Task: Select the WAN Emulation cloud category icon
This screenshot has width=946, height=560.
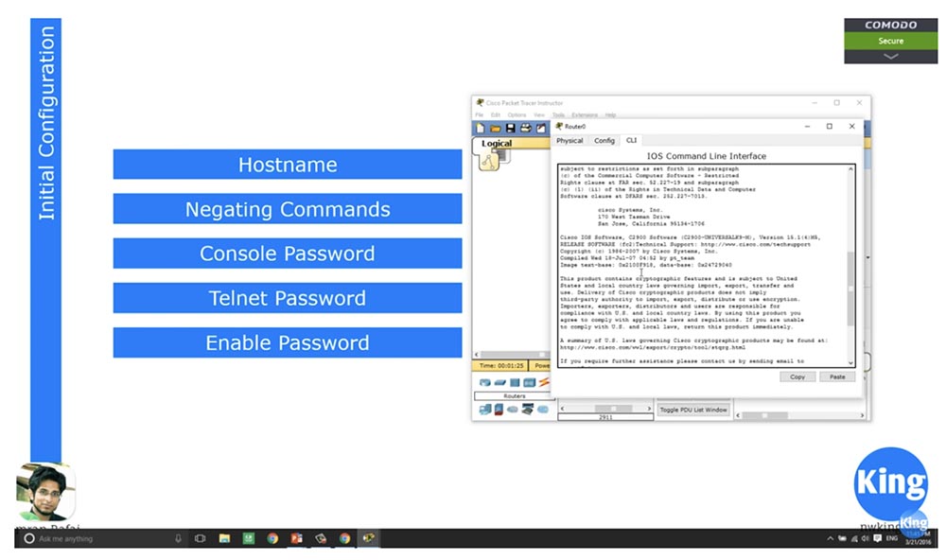Action: coord(513,410)
